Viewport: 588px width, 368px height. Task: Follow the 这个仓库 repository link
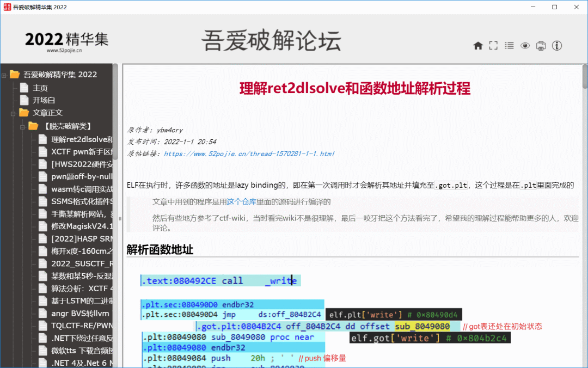coord(241,202)
